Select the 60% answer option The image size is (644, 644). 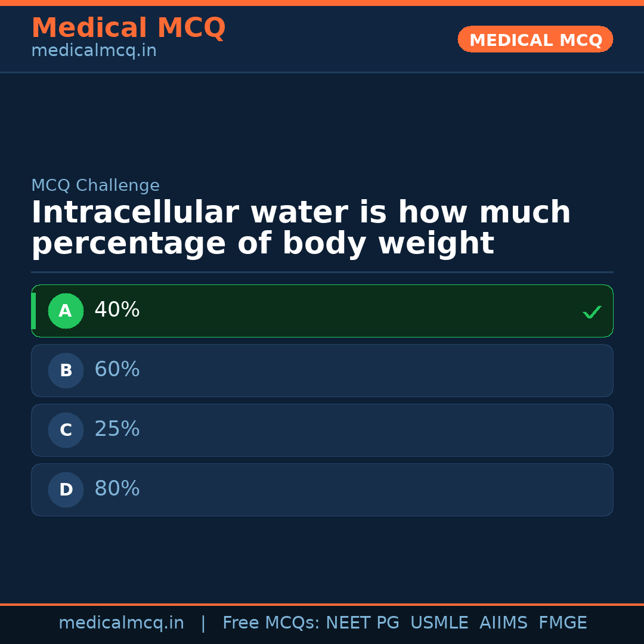tap(322, 370)
